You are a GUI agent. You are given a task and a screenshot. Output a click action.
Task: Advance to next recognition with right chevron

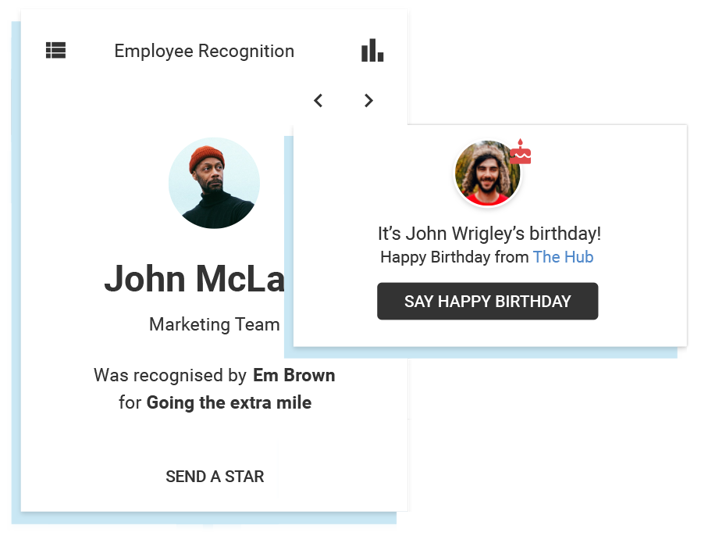[x=368, y=101]
